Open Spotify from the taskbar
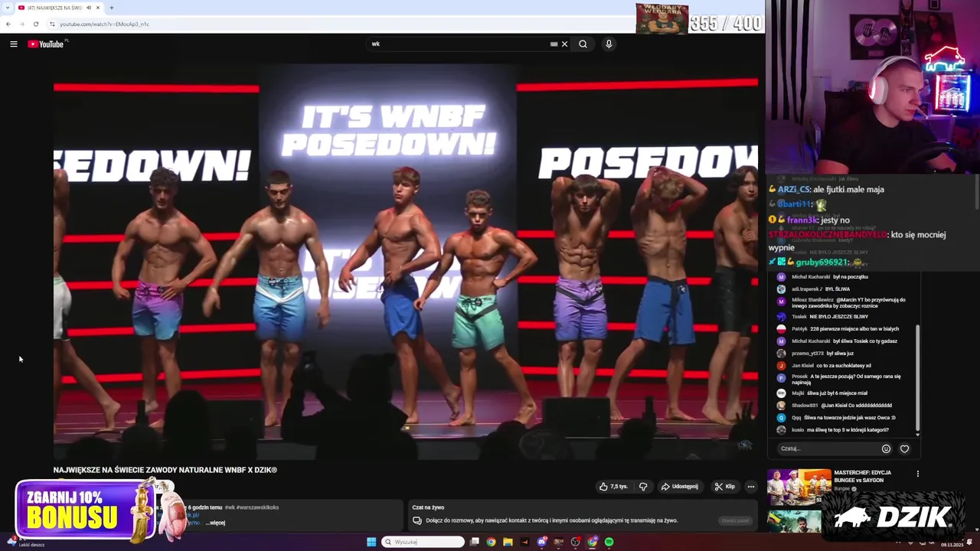 pos(609,542)
